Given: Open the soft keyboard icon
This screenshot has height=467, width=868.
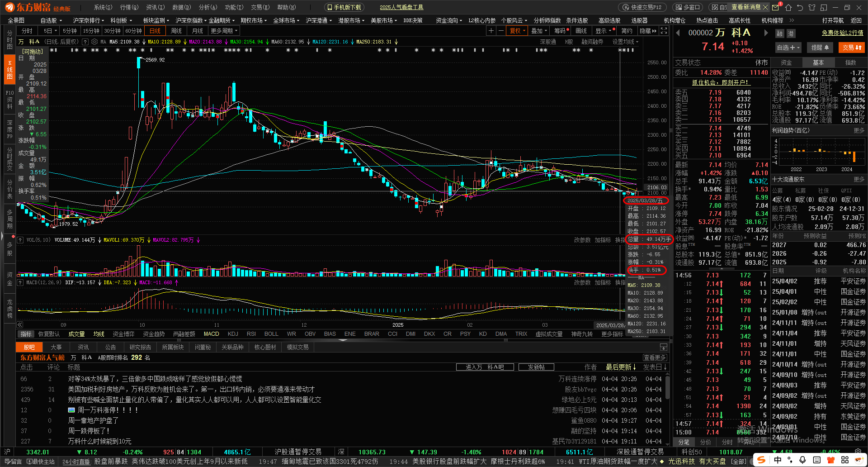Looking at the screenshot, I should tap(817, 460).
